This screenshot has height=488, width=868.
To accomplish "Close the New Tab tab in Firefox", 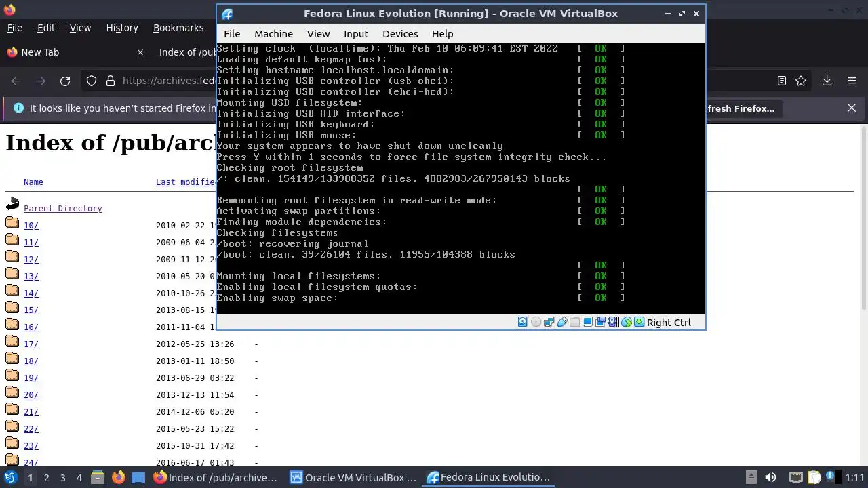I will click(140, 52).
